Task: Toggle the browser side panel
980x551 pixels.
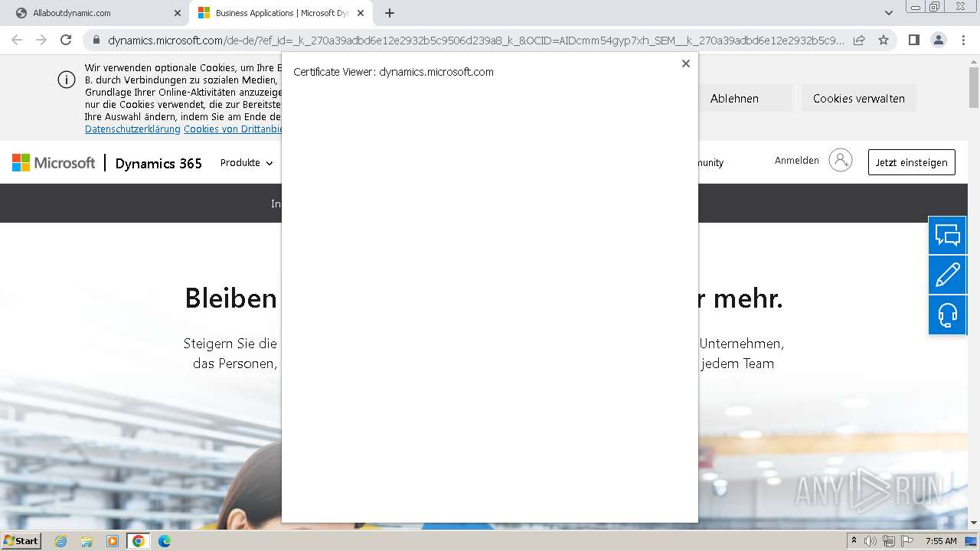Action: click(x=914, y=40)
